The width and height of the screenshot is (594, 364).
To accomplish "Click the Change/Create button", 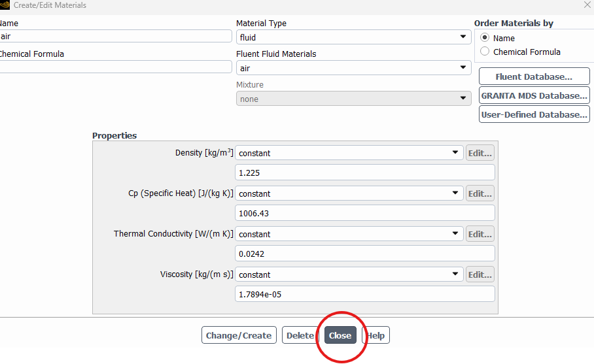I will [239, 335].
